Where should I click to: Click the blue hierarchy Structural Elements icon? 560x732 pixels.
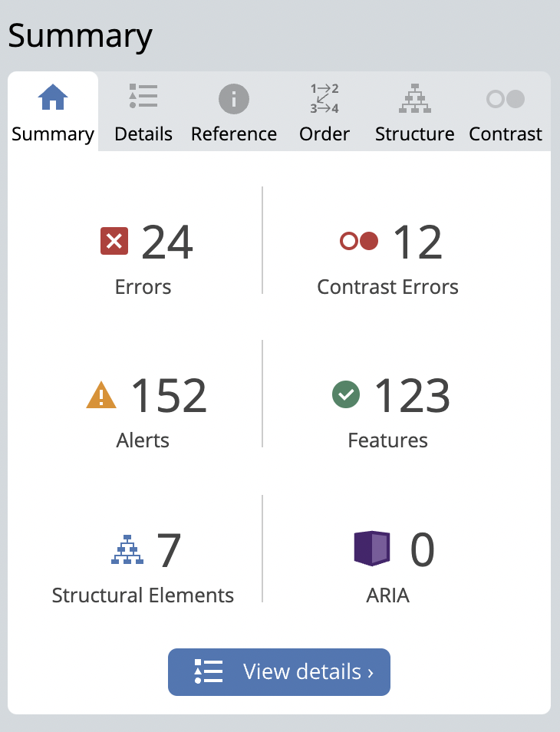pos(127,550)
